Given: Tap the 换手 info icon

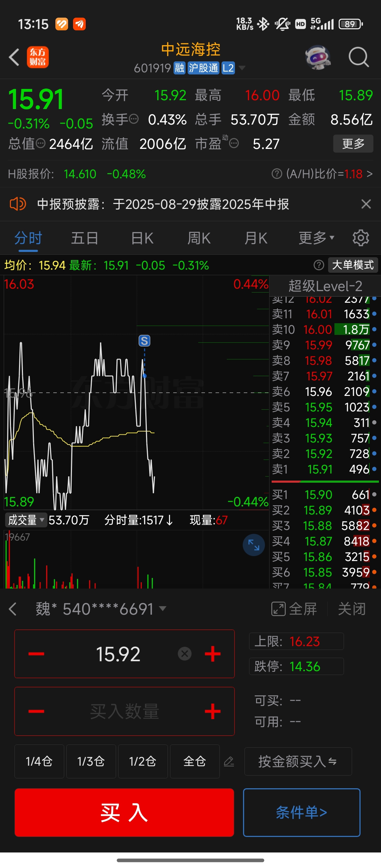Looking at the screenshot, I should click(134, 119).
